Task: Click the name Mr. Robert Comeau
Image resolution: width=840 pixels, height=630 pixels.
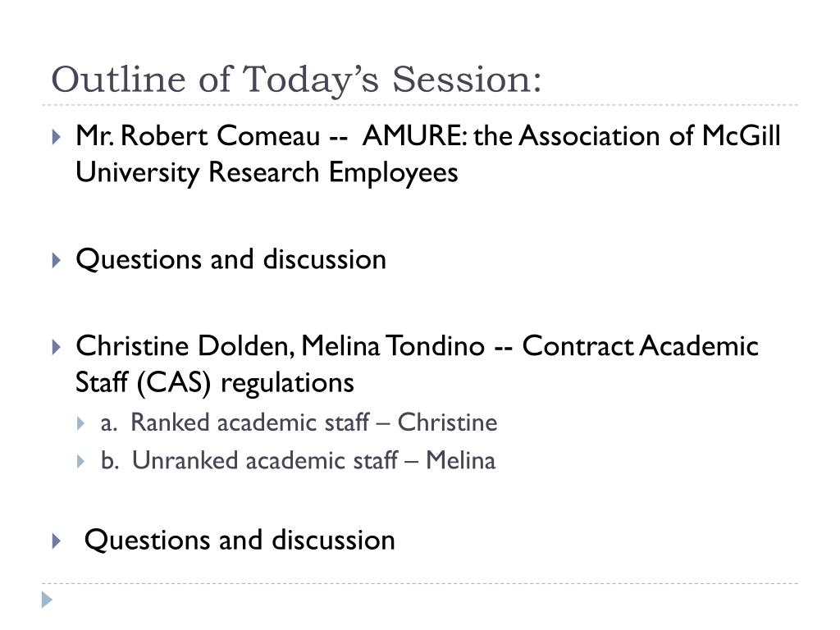Action: point(199,136)
